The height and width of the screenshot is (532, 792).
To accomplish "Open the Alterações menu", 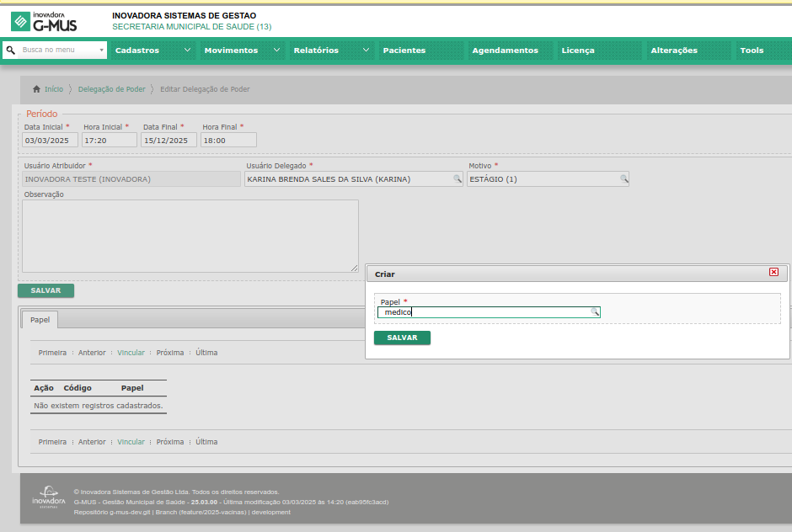I will [688, 50].
